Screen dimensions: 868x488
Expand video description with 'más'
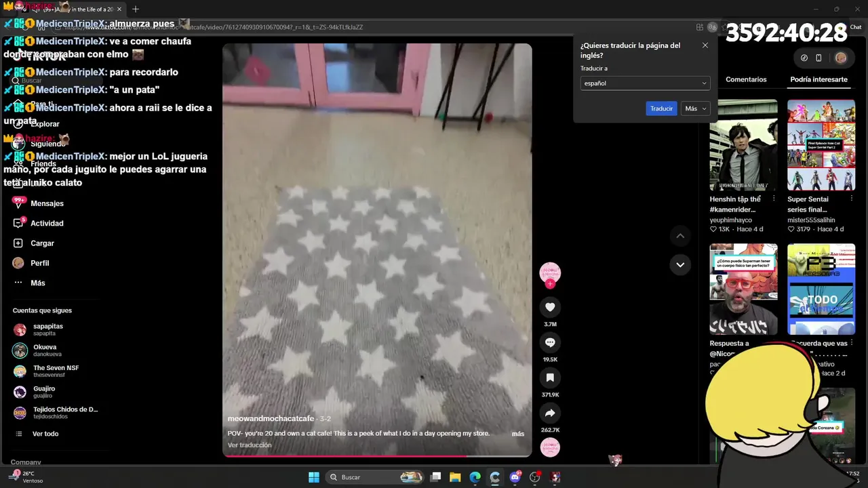click(x=518, y=434)
